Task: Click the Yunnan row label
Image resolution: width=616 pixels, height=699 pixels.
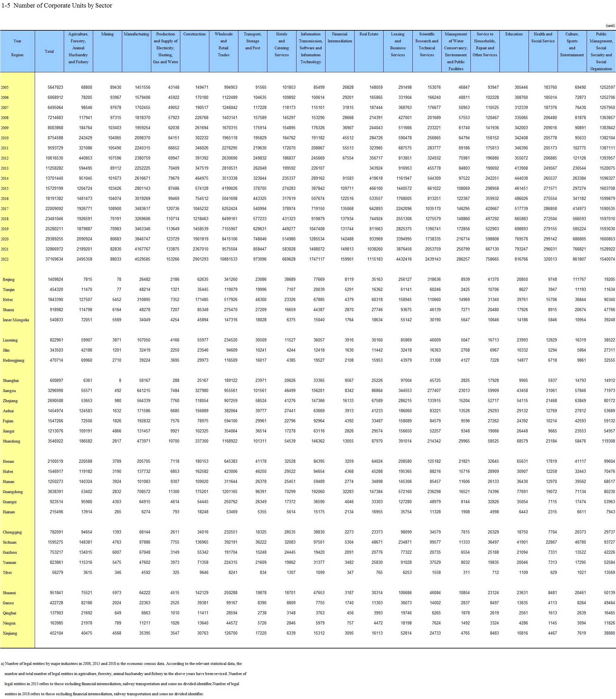Action: click(9, 563)
